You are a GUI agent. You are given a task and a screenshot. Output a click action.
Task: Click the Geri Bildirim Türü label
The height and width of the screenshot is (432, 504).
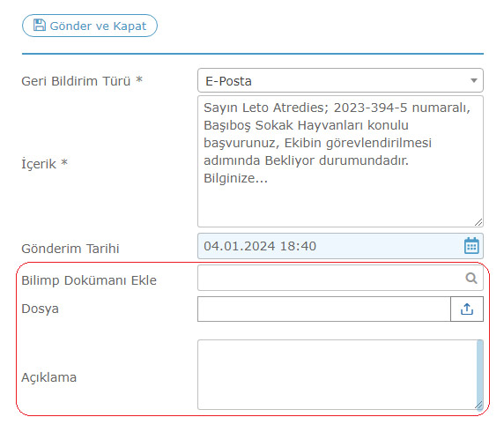pyautogui.click(x=82, y=81)
